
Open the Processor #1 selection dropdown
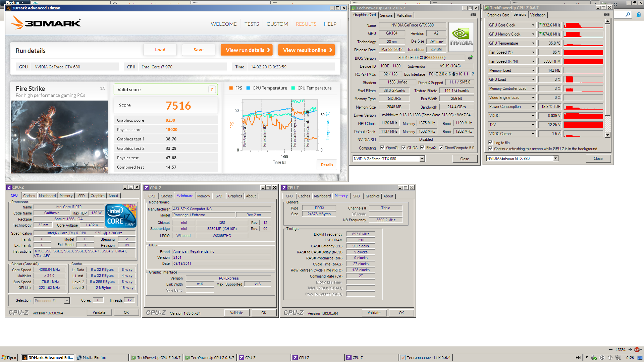point(67,301)
